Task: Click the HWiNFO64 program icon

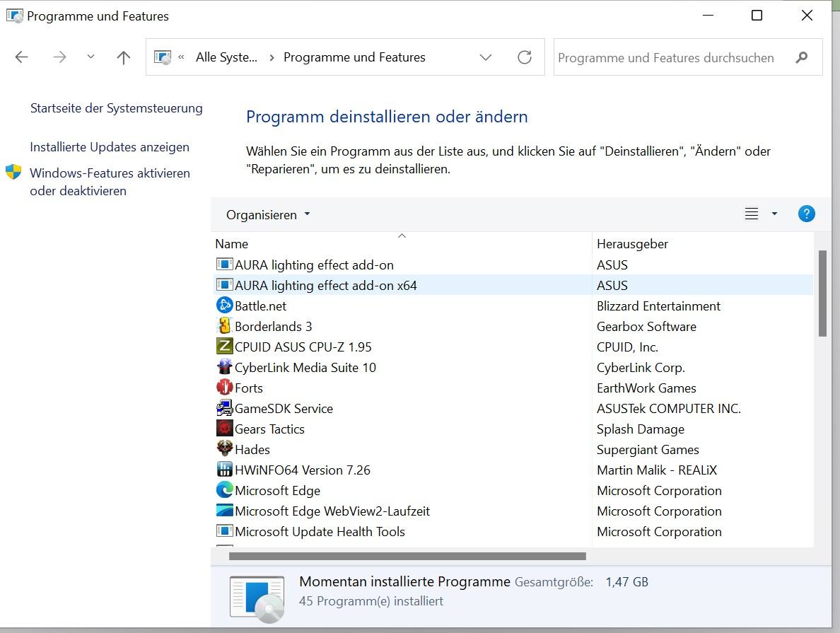Action: 224,470
